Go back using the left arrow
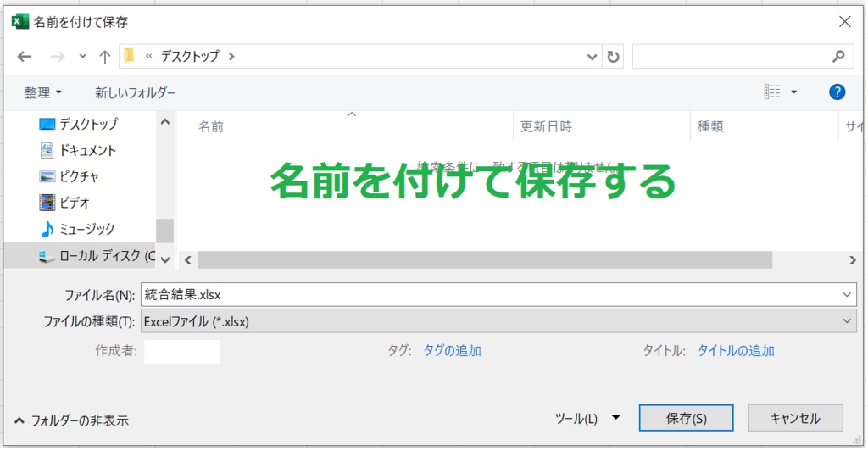 click(25, 57)
